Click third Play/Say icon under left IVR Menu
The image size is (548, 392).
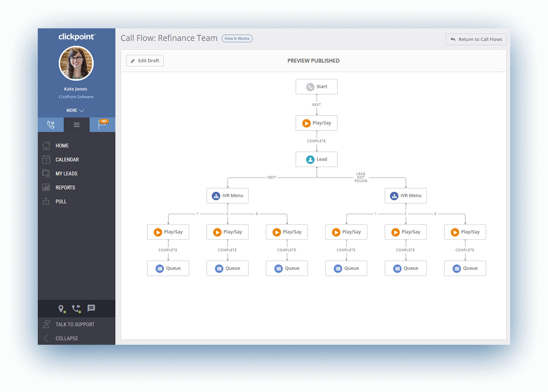click(277, 232)
